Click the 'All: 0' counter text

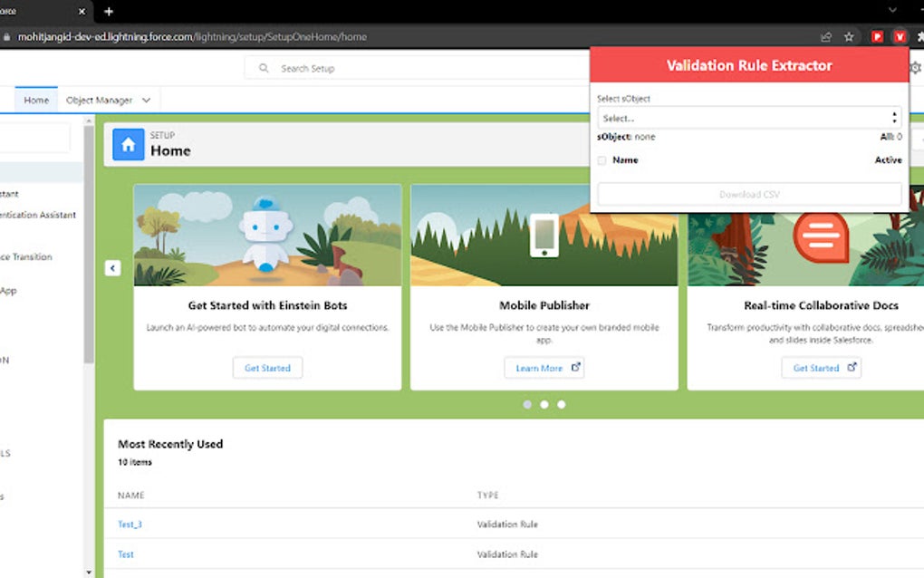891,137
